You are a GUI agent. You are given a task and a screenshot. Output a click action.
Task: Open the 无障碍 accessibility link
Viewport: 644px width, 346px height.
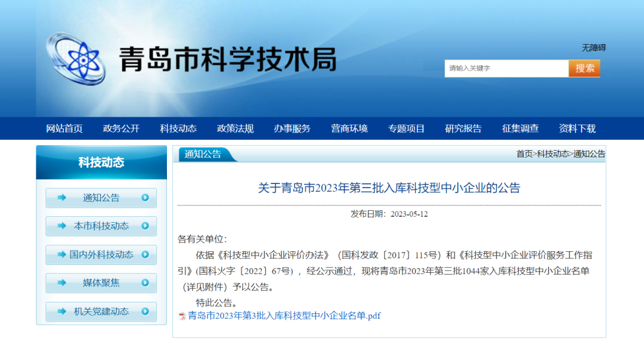coord(593,48)
